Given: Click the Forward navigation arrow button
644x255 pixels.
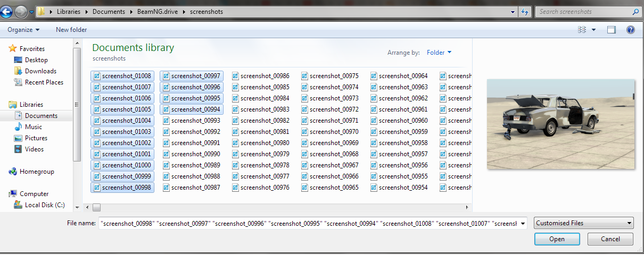Looking at the screenshot, I should 21,11.
